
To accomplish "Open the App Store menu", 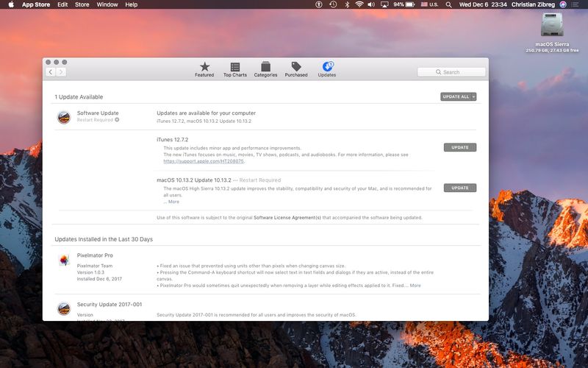I will pyautogui.click(x=35, y=4).
